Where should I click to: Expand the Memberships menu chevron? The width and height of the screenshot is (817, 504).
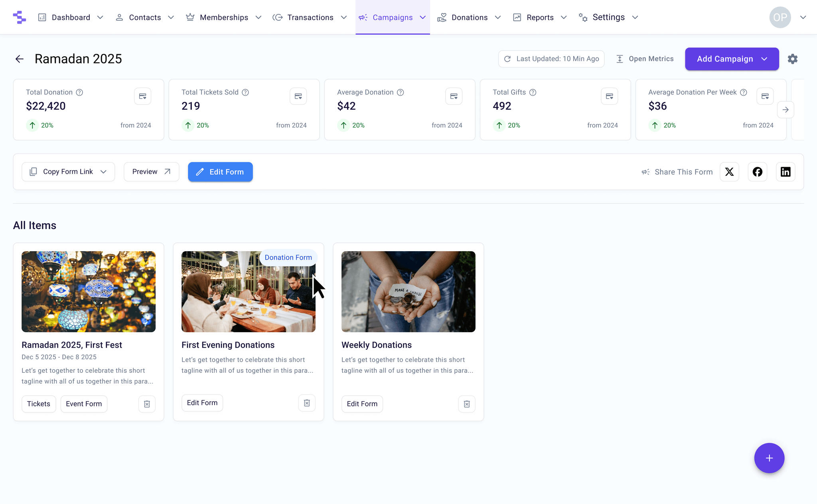(x=258, y=18)
